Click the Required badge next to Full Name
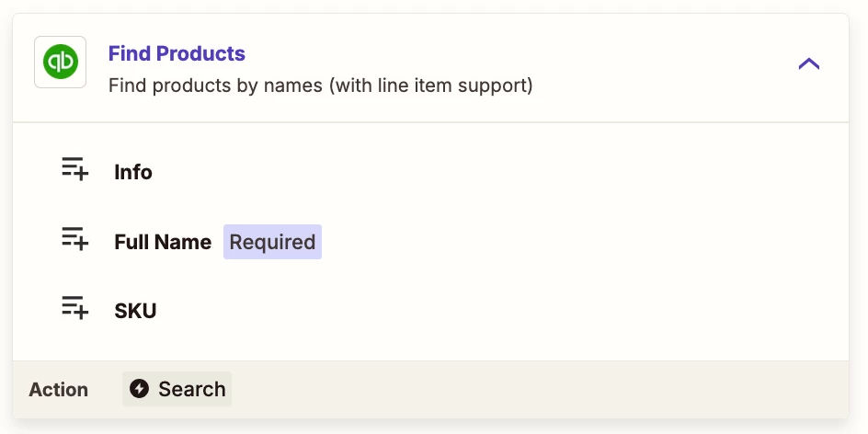Image resolution: width=868 pixels, height=434 pixels. (x=272, y=242)
